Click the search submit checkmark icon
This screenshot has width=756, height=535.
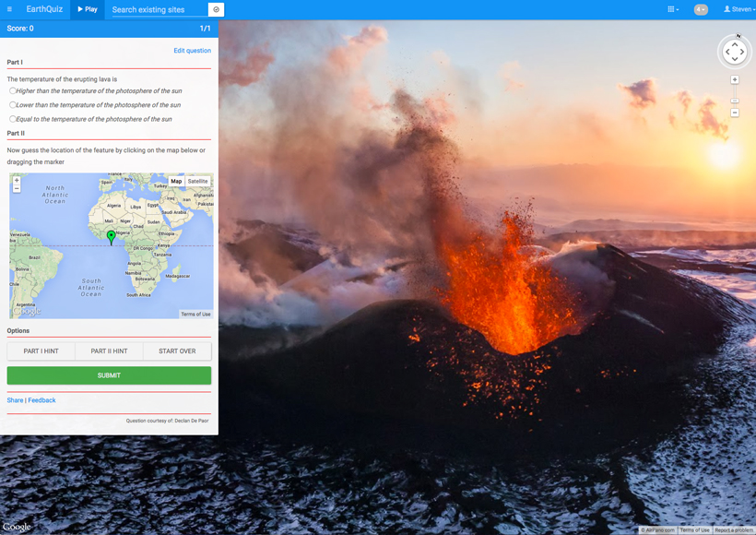pyautogui.click(x=216, y=9)
